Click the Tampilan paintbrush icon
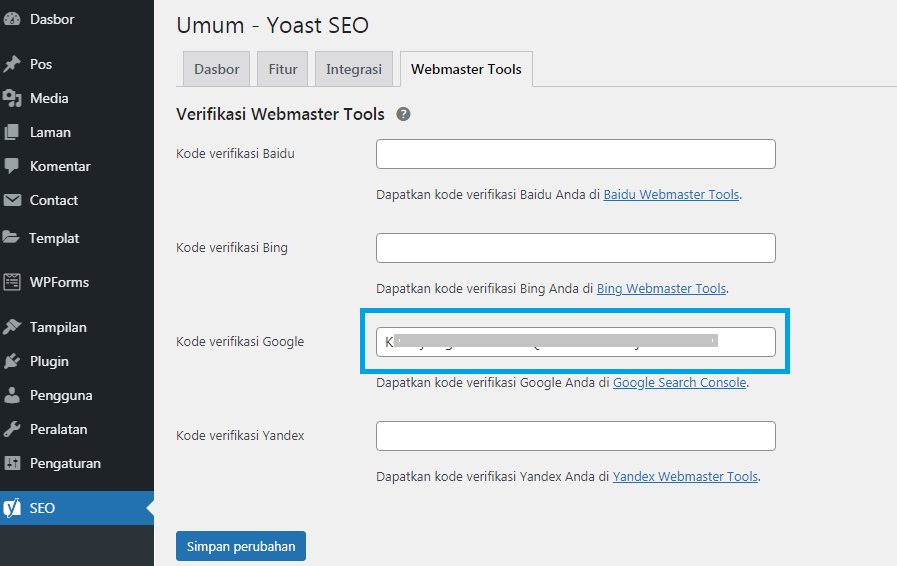This screenshot has height=566, width=897. pos(11,327)
